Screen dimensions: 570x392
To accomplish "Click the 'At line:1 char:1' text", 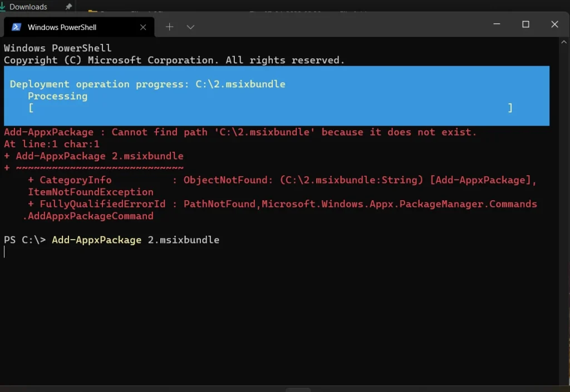I will [x=52, y=144].
